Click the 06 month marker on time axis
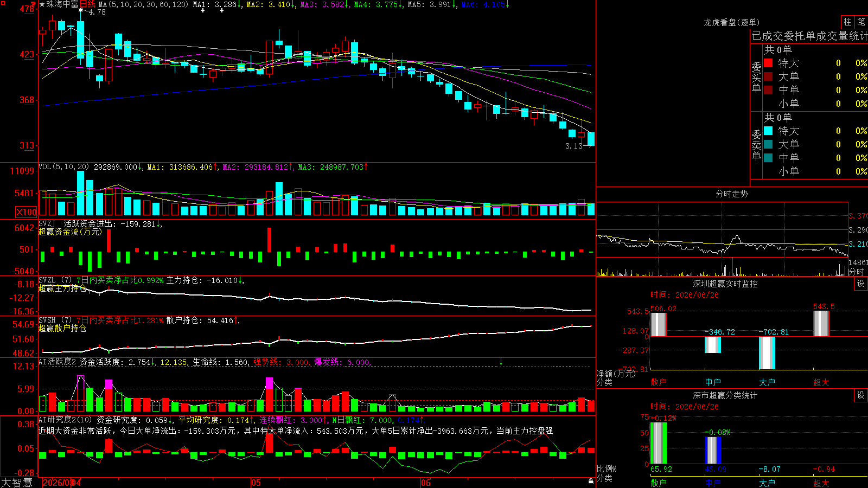Image resolution: width=868 pixels, height=488 pixels. 426,483
